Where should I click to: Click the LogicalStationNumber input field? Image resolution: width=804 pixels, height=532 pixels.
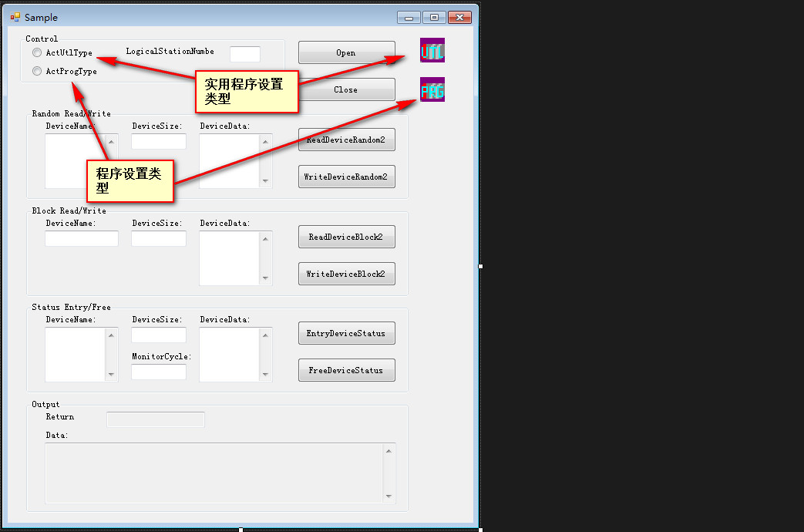(245, 54)
